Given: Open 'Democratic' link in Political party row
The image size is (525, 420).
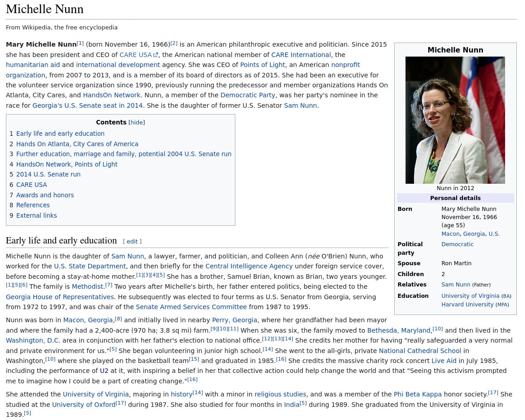Looking at the screenshot, I should point(458,244).
